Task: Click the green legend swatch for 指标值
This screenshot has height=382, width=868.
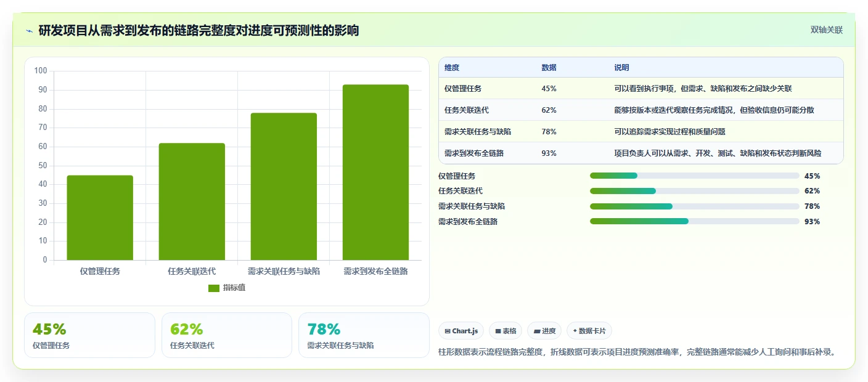Action: point(214,288)
